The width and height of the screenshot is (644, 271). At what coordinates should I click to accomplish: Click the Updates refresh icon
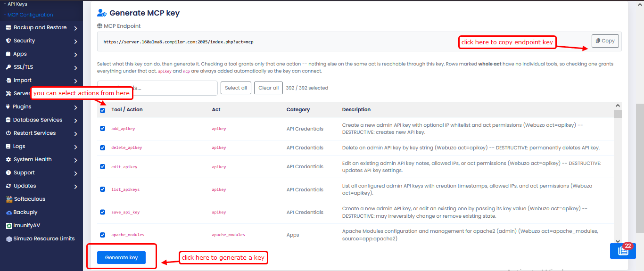pyautogui.click(x=8, y=186)
